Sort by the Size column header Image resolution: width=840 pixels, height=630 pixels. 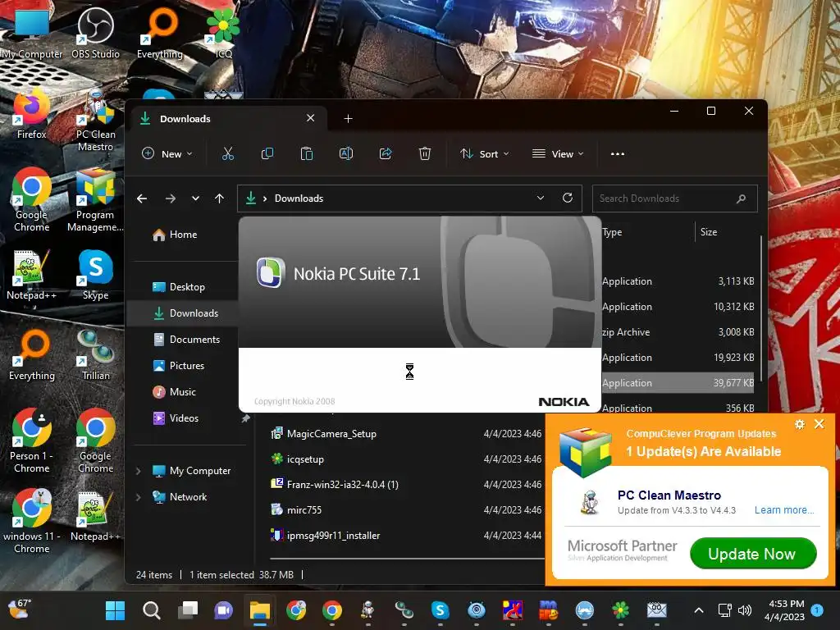pyautogui.click(x=708, y=232)
